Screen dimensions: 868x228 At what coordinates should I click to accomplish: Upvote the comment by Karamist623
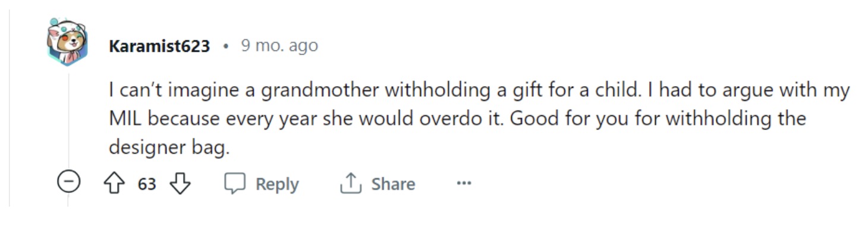click(113, 184)
